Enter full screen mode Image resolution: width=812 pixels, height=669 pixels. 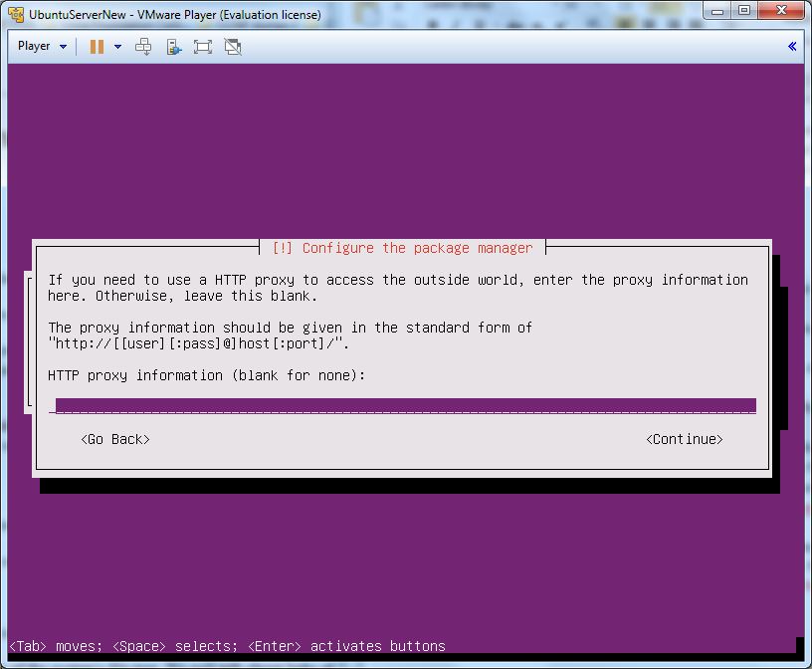coord(203,47)
